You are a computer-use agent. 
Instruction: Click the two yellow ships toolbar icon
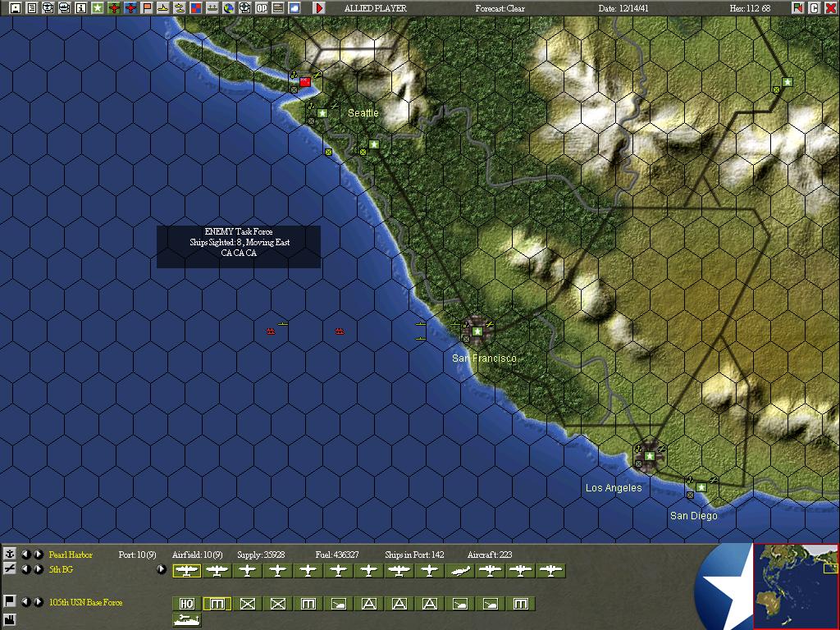pos(179,8)
